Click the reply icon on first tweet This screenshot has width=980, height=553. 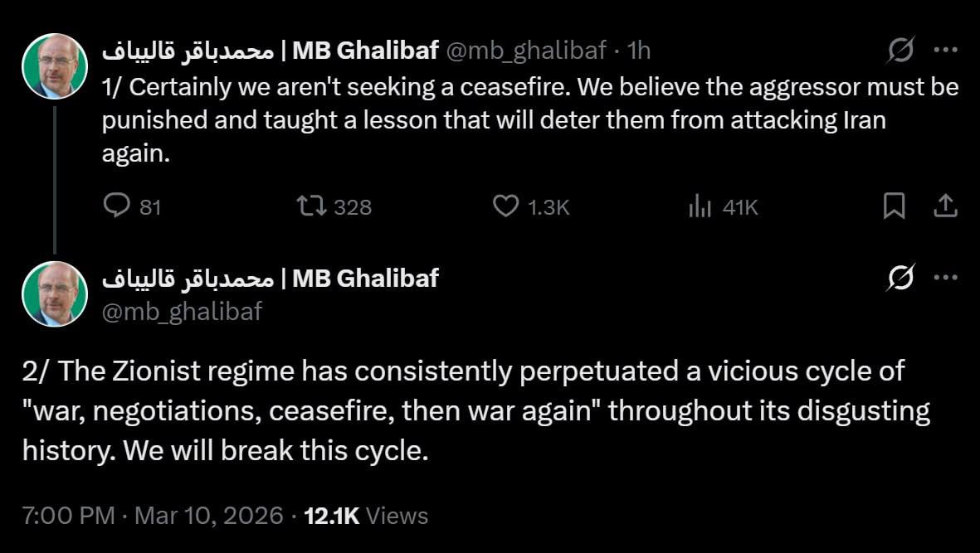pos(115,206)
